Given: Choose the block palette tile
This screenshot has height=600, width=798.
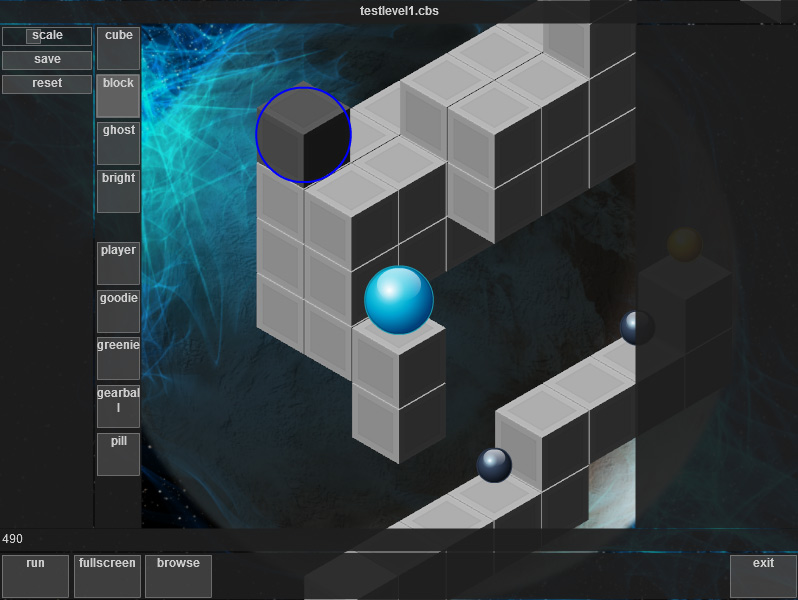Looking at the screenshot, I should point(118,95).
